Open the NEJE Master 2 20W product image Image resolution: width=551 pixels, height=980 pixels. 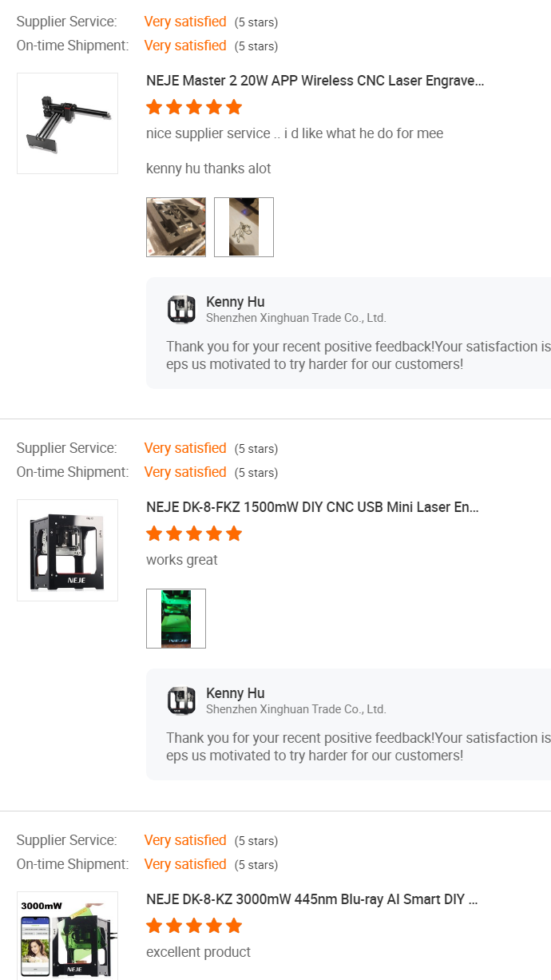(67, 123)
